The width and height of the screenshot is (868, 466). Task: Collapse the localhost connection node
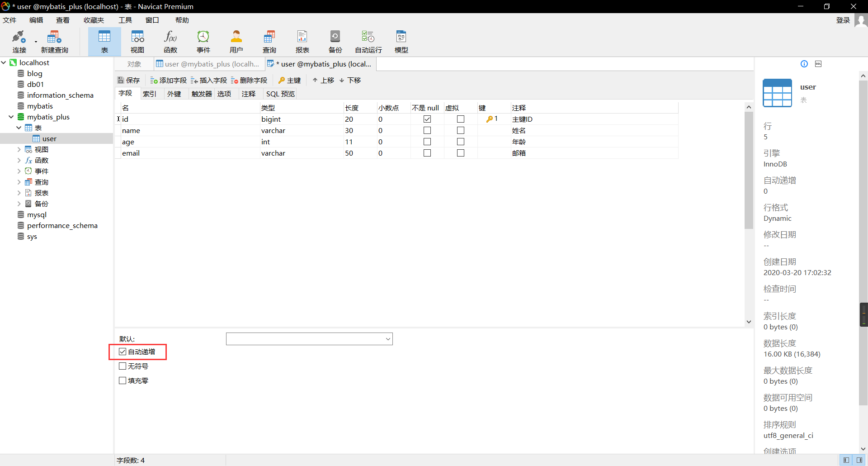click(4, 62)
